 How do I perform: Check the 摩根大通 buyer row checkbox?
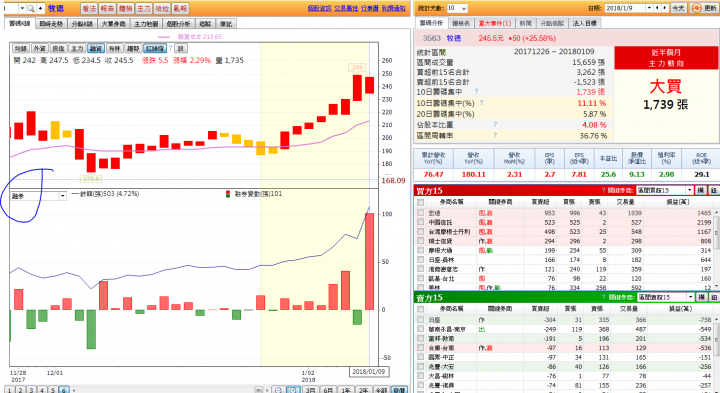pyautogui.click(x=420, y=250)
